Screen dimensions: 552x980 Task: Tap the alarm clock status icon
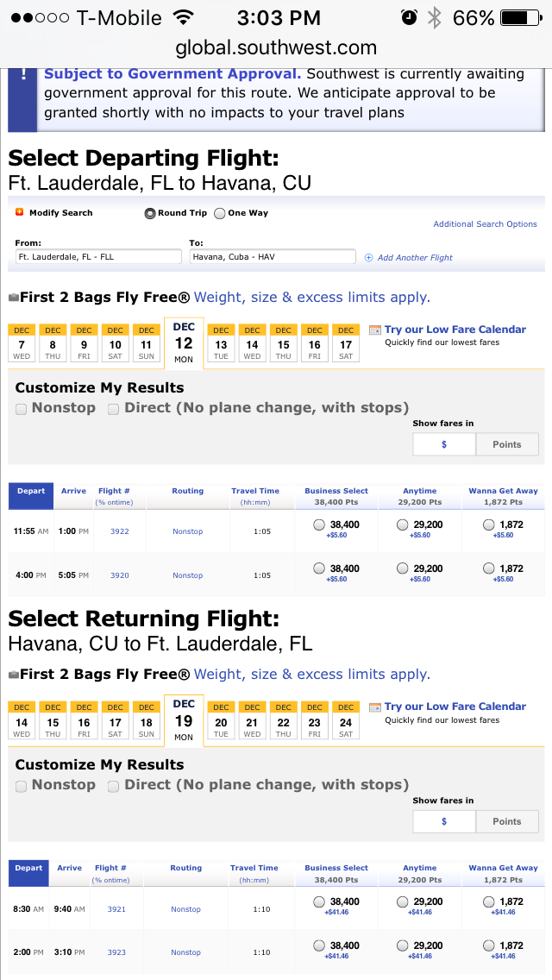tap(410, 18)
